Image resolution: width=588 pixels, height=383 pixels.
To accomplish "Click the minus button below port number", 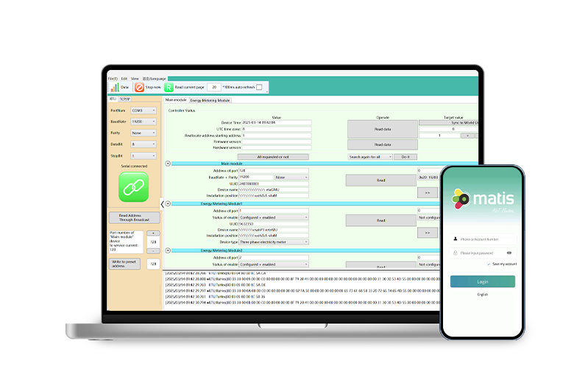I will [154, 250].
